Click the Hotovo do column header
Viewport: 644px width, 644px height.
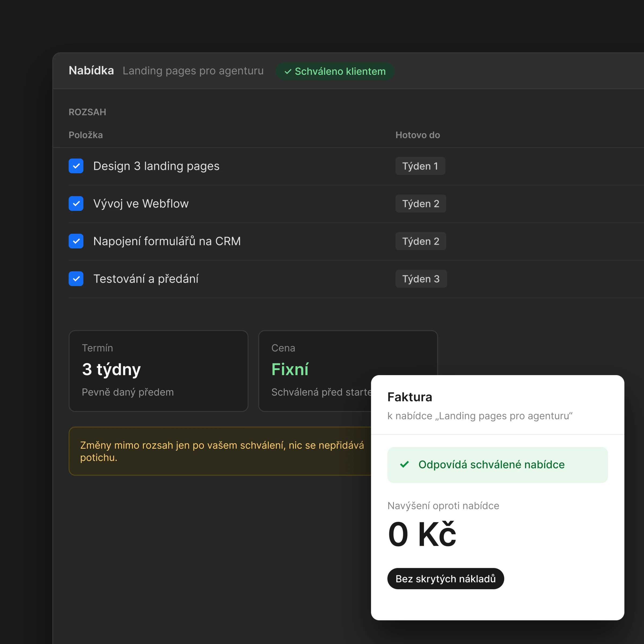[418, 135]
